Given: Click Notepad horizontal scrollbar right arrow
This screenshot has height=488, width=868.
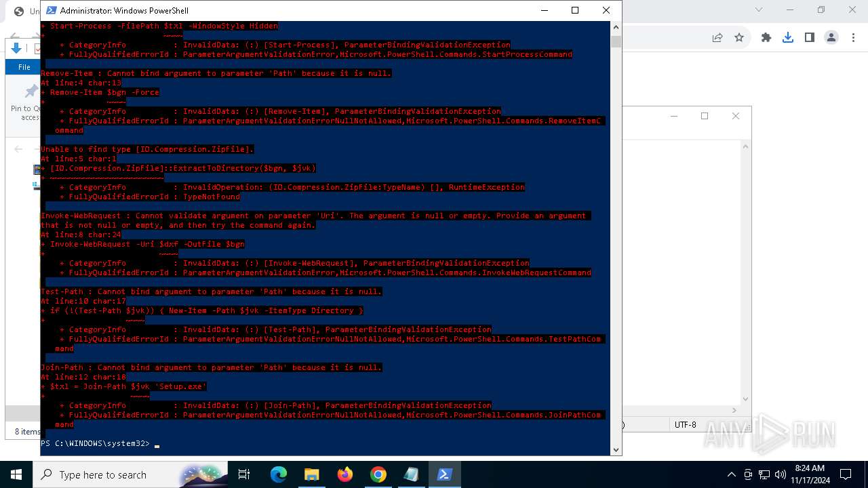Looking at the screenshot, I should 734,410.
